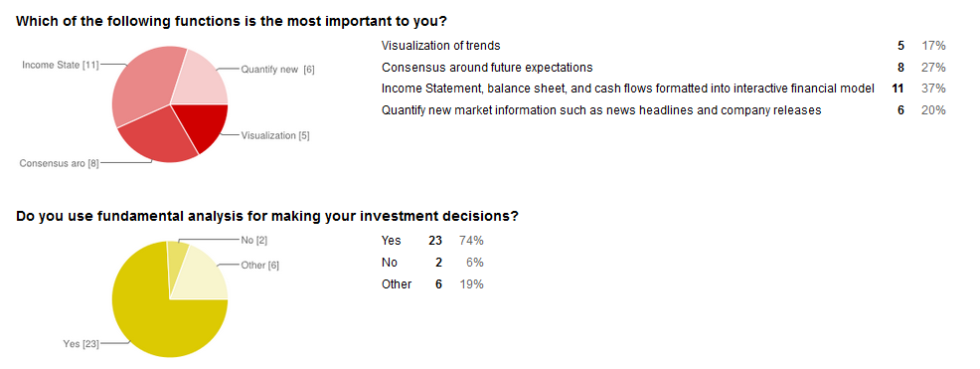Click the 'Yes [23]' chart label
Screen dimensions: 980x369
pyautogui.click(x=82, y=343)
